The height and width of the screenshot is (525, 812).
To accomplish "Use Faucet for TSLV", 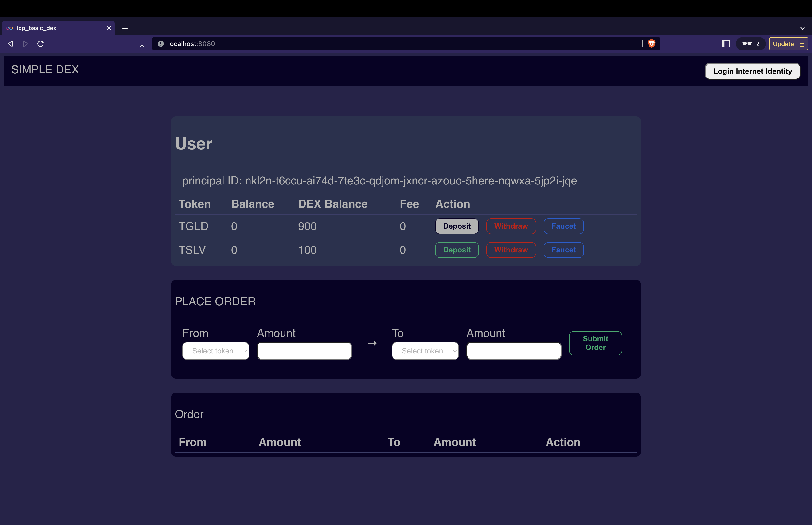I will pos(563,250).
